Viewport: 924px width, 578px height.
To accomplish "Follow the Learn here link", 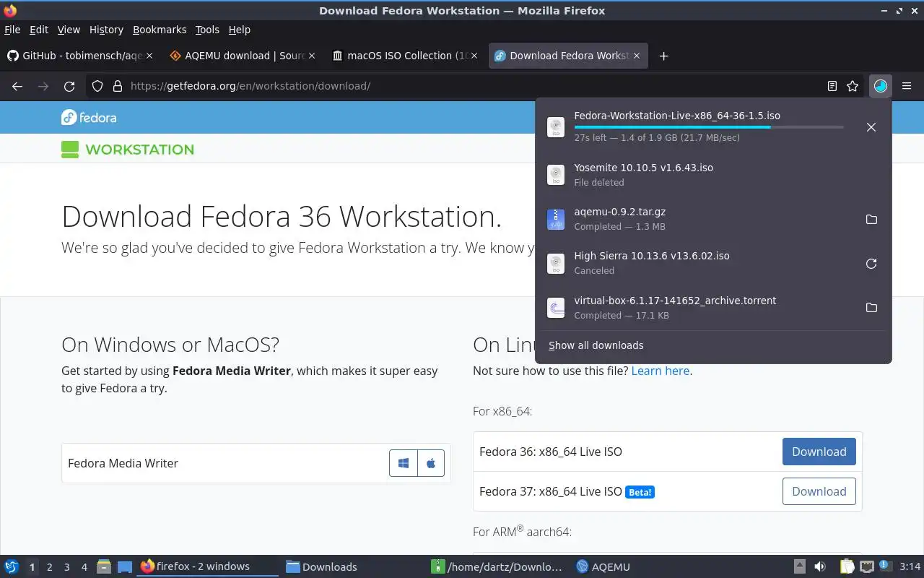I will [x=661, y=371].
